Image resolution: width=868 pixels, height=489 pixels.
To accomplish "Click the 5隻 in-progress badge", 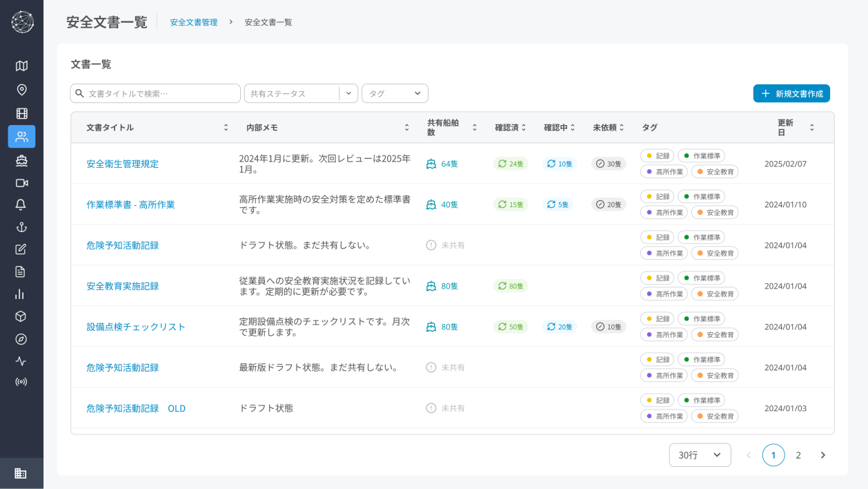I will [x=558, y=204].
